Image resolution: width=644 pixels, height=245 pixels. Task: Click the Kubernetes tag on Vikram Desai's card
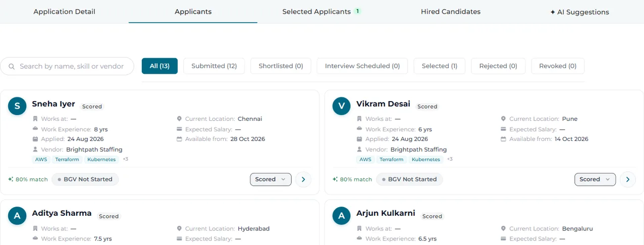[x=426, y=160]
